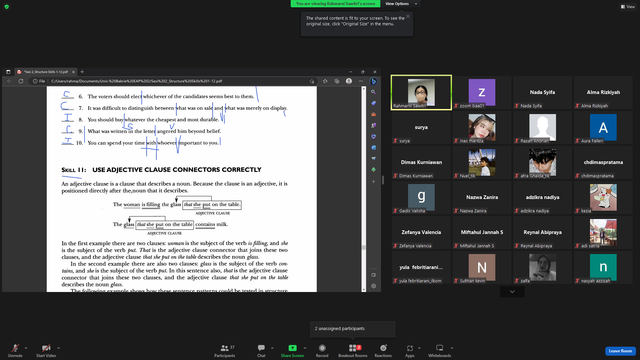The image size is (640, 360).
Task: Click the shared browser's back arrow
Action: pos(9,81)
